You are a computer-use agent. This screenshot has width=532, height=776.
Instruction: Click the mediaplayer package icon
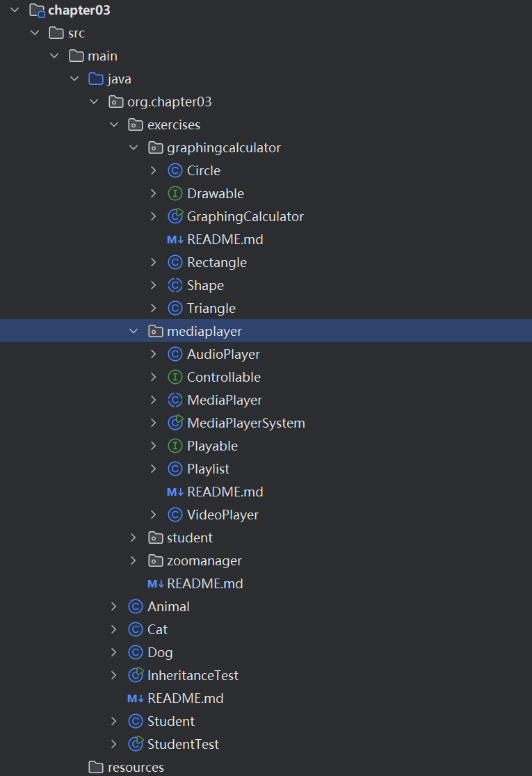(x=155, y=331)
